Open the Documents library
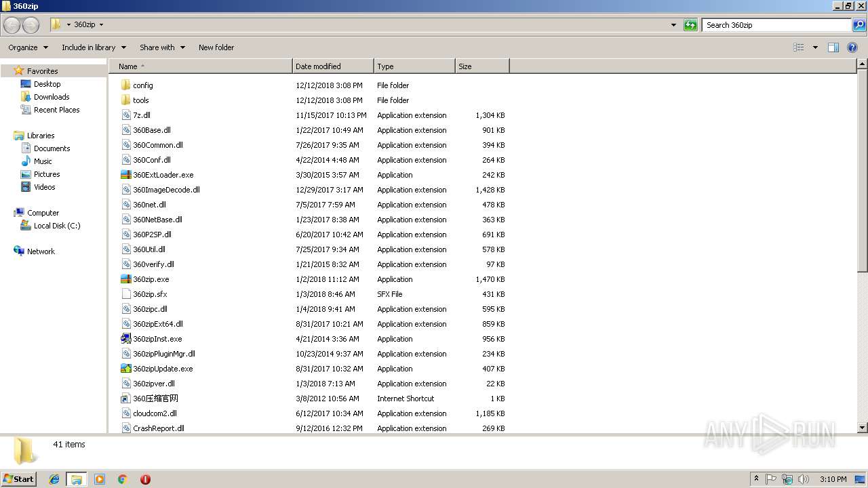The image size is (868, 488). click(x=52, y=148)
